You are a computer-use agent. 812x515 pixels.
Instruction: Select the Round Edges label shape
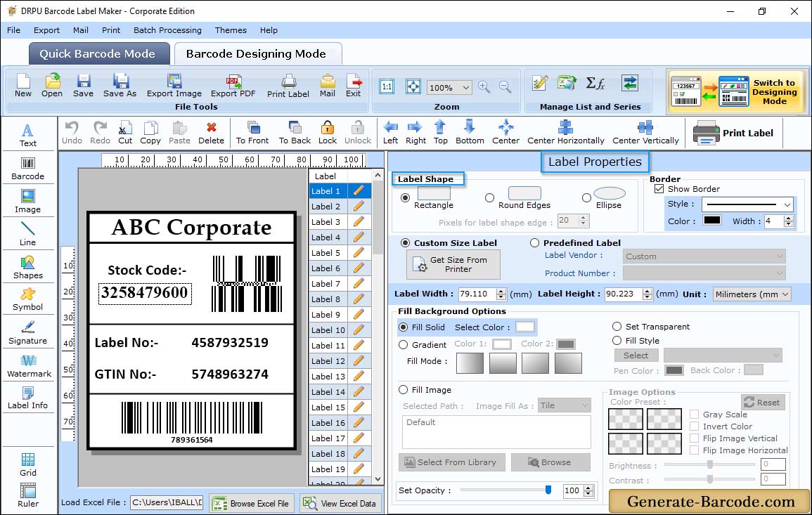click(489, 197)
